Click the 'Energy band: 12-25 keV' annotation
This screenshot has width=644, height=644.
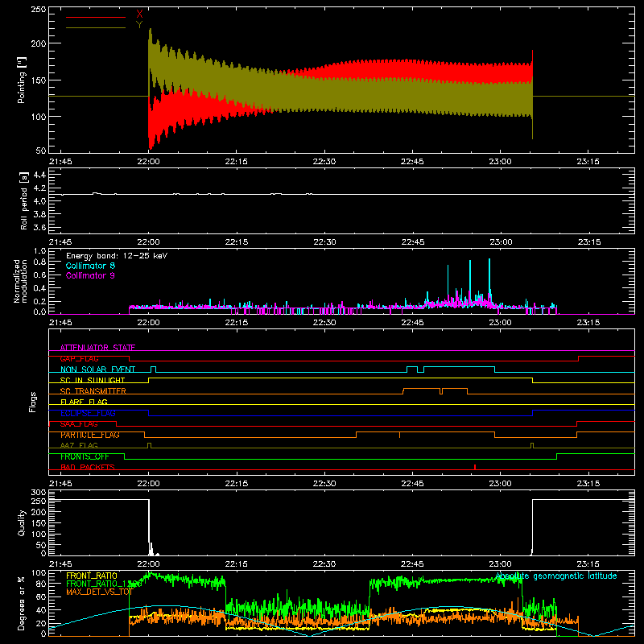(117, 256)
